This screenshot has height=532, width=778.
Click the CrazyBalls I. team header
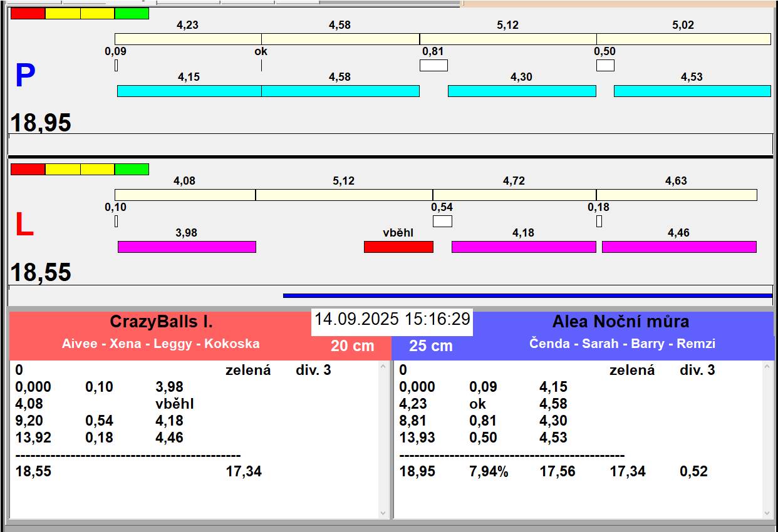tap(162, 322)
